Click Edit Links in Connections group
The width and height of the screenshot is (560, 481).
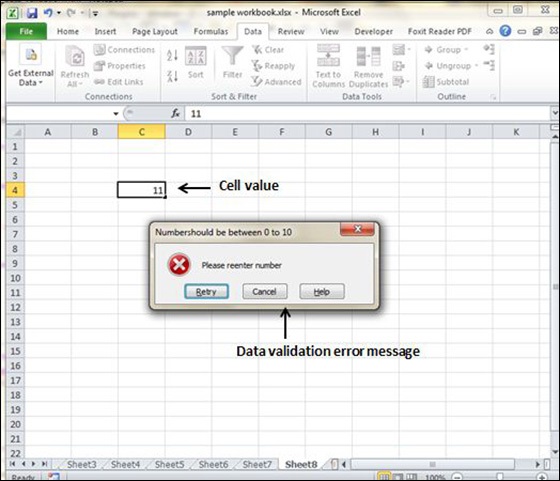coord(119,82)
